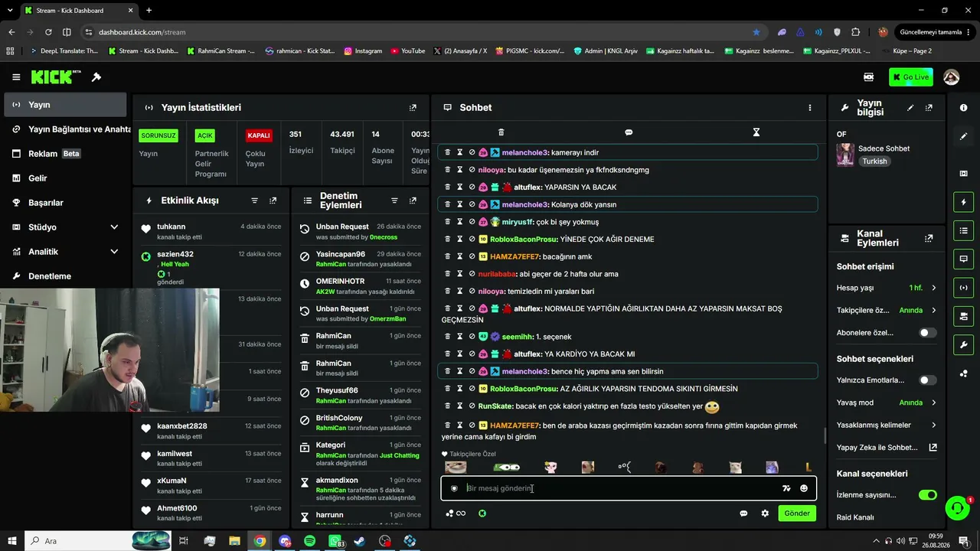Click the Chrome address bar

coord(421,32)
